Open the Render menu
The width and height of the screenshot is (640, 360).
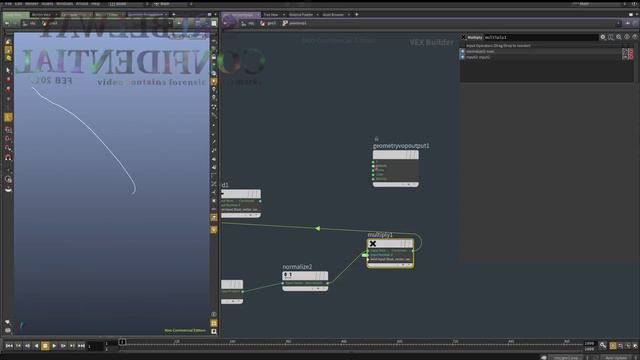pyautogui.click(x=31, y=4)
